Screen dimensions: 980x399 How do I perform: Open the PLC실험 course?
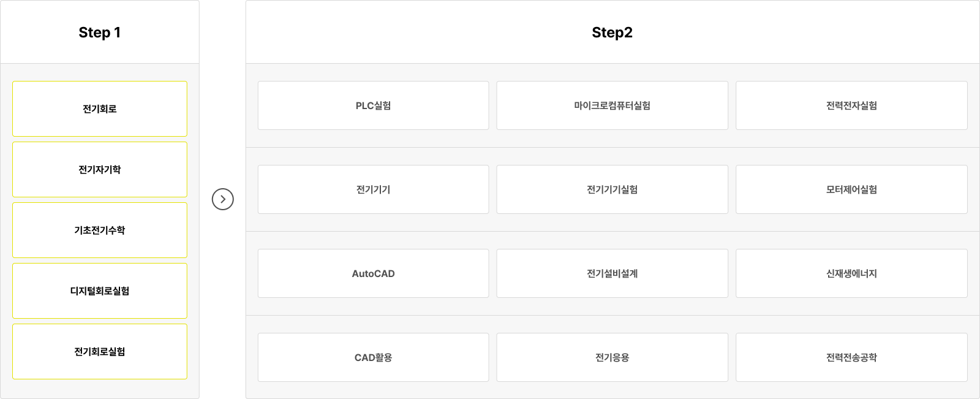[x=373, y=105]
